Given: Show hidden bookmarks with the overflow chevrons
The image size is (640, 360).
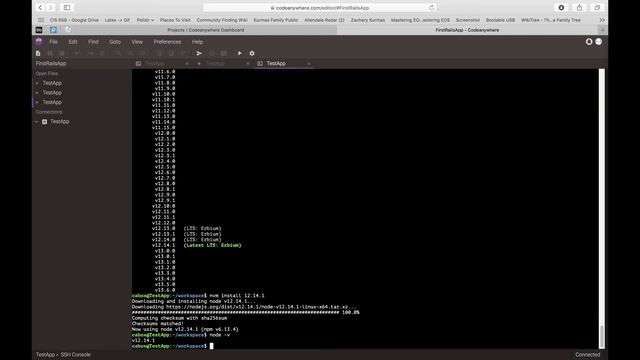Looking at the screenshot, I should pos(602,20).
